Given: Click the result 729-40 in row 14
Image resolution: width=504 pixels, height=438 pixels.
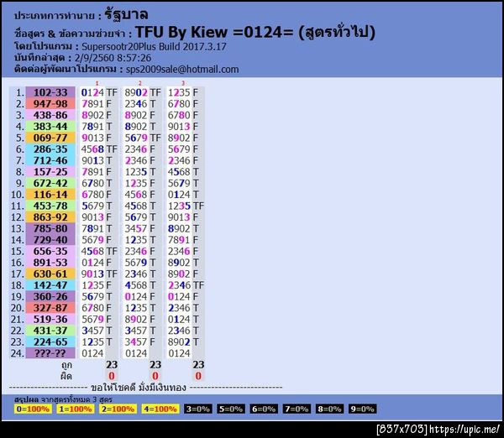Looking at the screenshot, I should (50, 240).
